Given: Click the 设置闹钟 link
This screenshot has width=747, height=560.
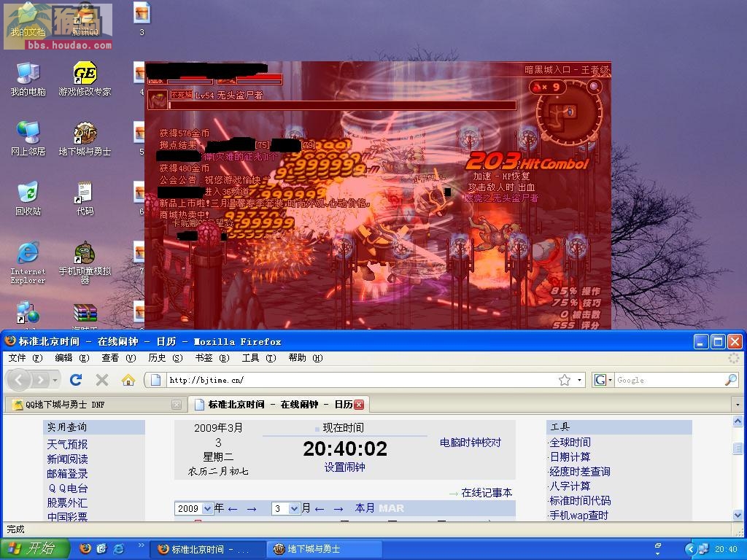Looking at the screenshot, I should point(344,467).
